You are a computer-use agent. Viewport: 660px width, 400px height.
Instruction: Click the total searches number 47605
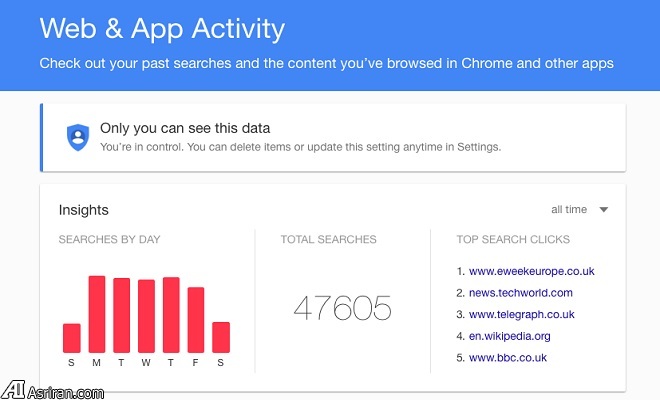point(342,308)
